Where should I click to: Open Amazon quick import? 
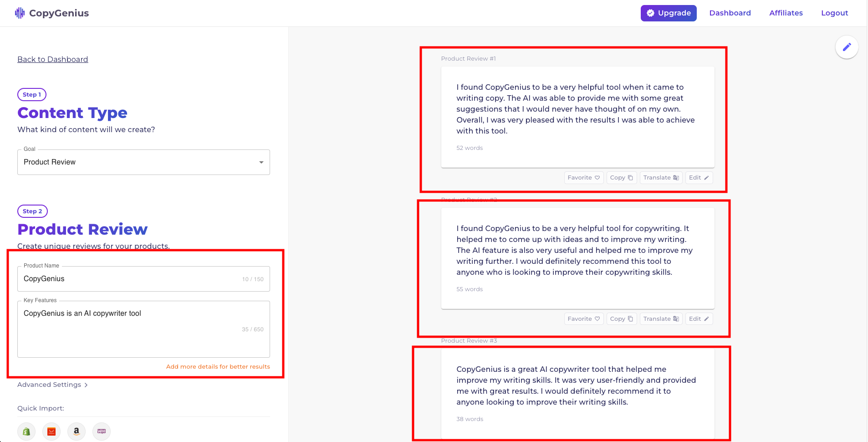point(76,431)
